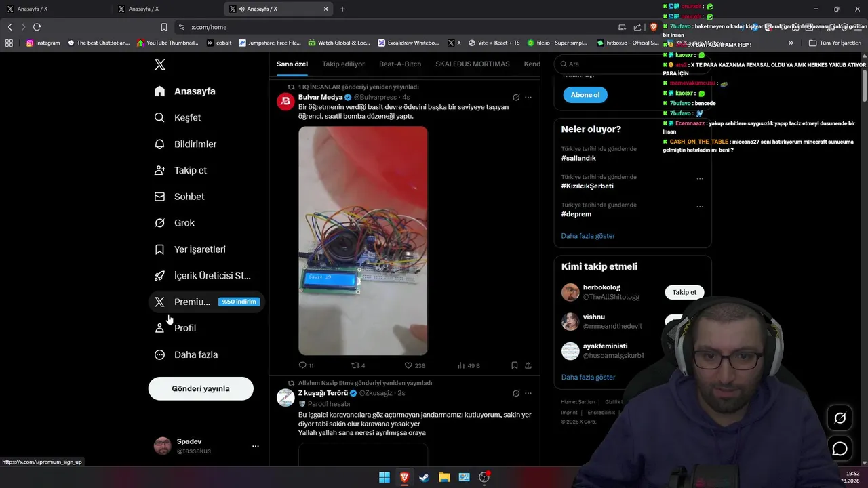Switch to Sana özel tab
This screenshot has height=488, width=868.
tap(292, 64)
